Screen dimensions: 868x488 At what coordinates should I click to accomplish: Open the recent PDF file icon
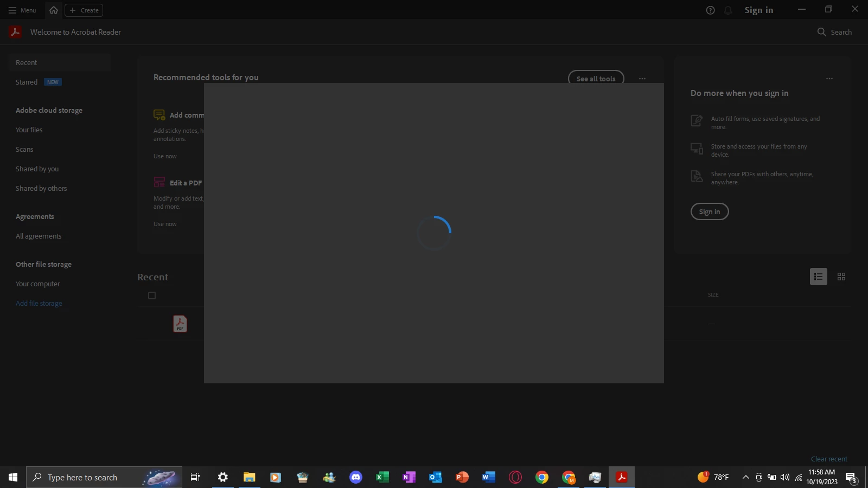pos(180,324)
